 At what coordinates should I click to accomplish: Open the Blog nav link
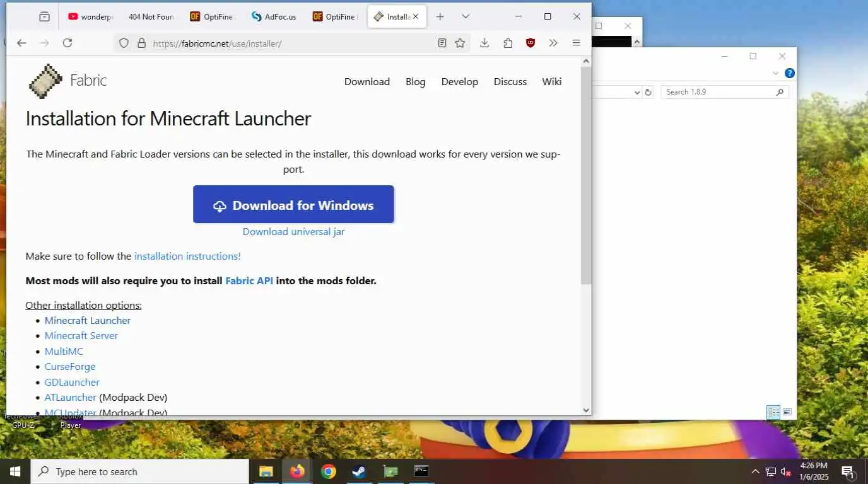[416, 81]
